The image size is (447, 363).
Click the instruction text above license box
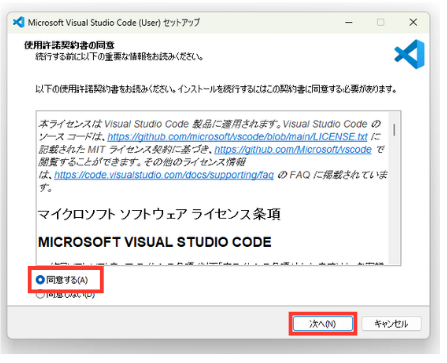tap(216, 89)
